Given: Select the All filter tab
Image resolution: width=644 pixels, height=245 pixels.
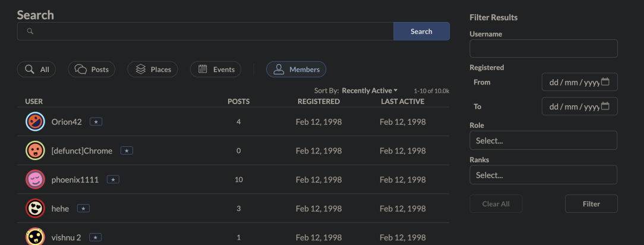Looking at the screenshot, I should point(36,70).
